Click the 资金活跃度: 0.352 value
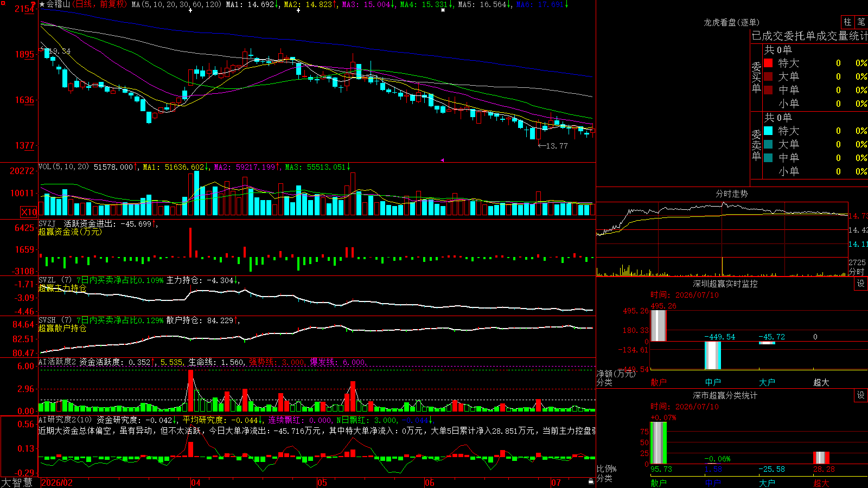This screenshot has width=868, height=488. (x=117, y=362)
